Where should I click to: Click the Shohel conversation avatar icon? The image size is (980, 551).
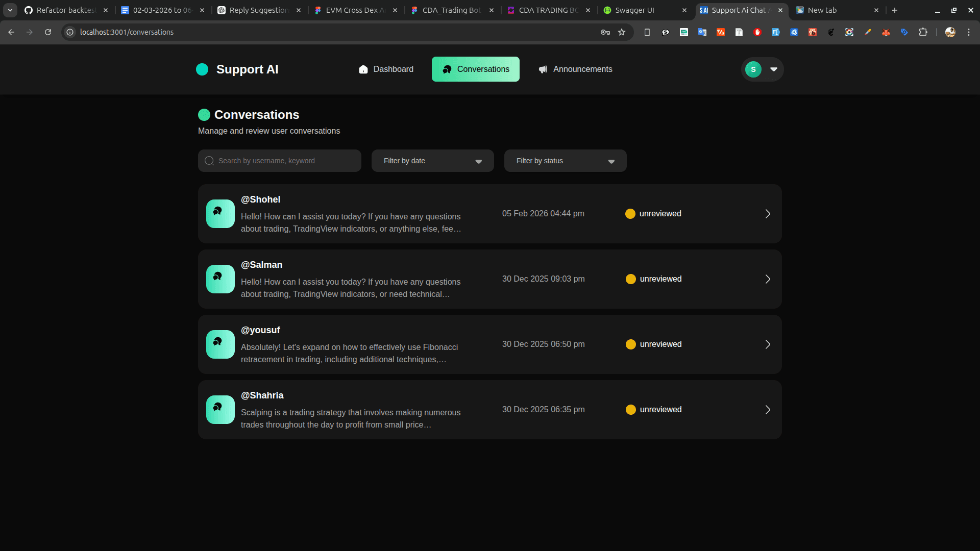(x=220, y=214)
